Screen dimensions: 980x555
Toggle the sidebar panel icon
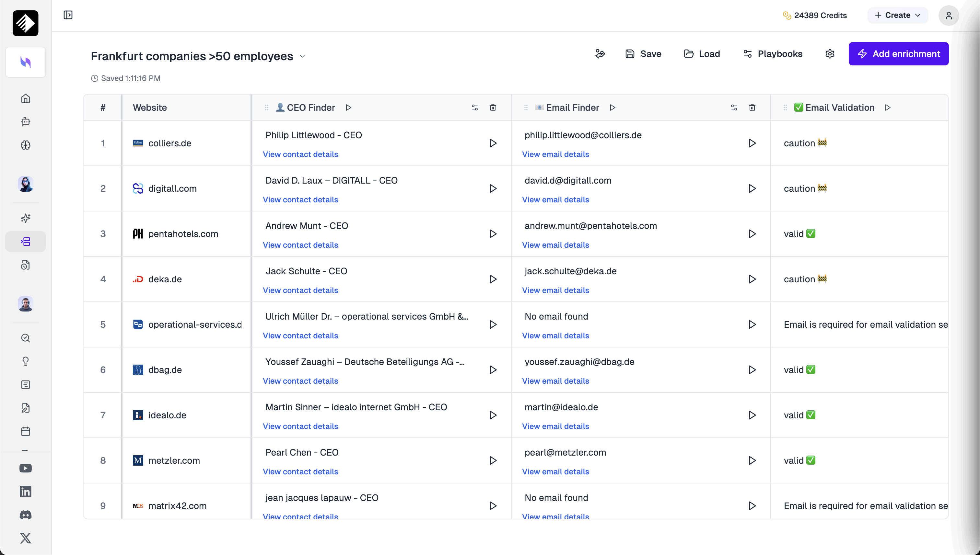pos(68,15)
